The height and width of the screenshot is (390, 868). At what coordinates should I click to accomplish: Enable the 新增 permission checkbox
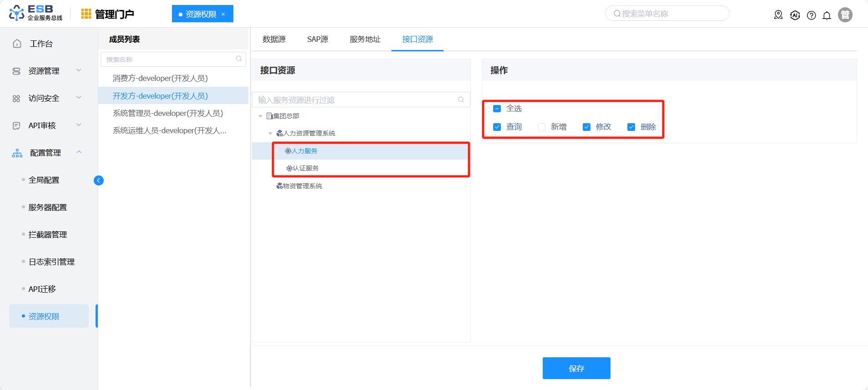[542, 127]
